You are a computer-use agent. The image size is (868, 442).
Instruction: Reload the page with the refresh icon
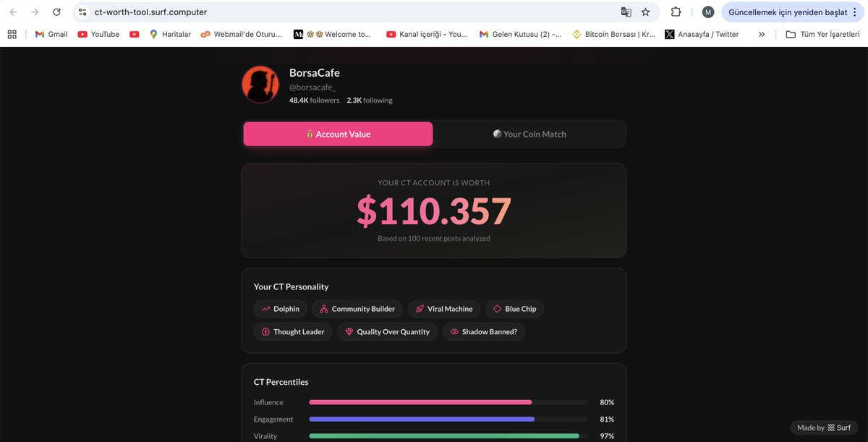(x=56, y=12)
